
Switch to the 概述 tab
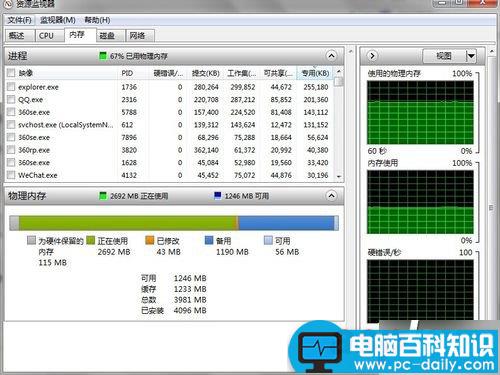[20, 35]
